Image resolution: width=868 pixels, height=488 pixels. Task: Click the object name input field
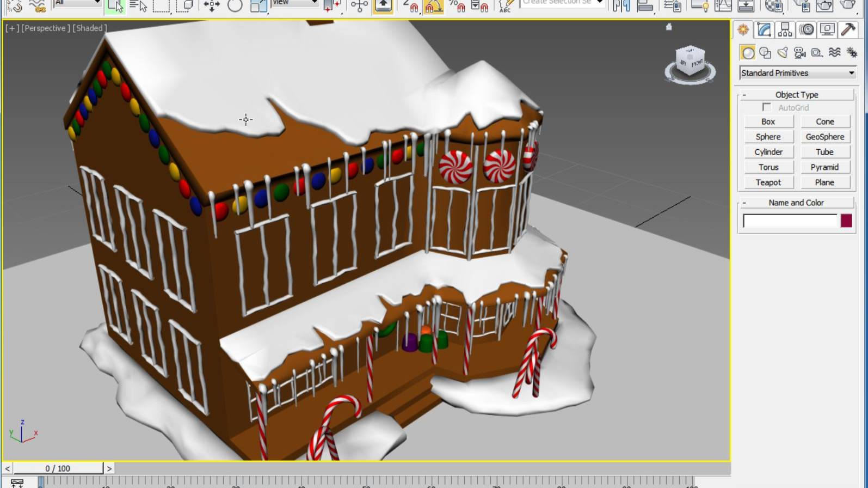(x=790, y=221)
